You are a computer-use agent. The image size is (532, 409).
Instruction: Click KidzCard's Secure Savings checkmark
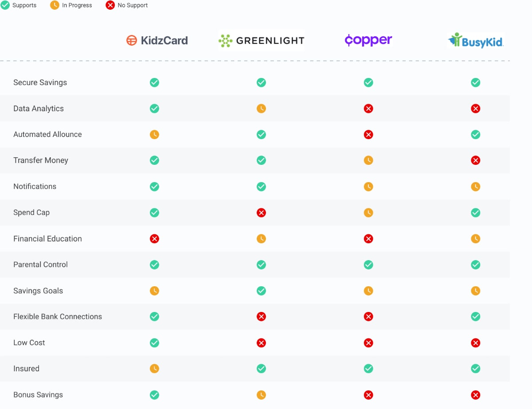[154, 82]
